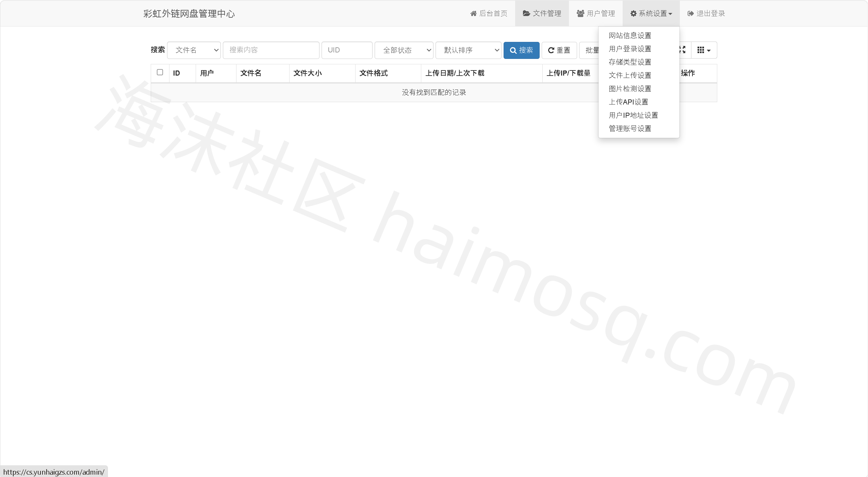Screen dimensions: 868x477
Task: Click the sign-out icon beside 退出登录
Action: pyautogui.click(x=690, y=14)
